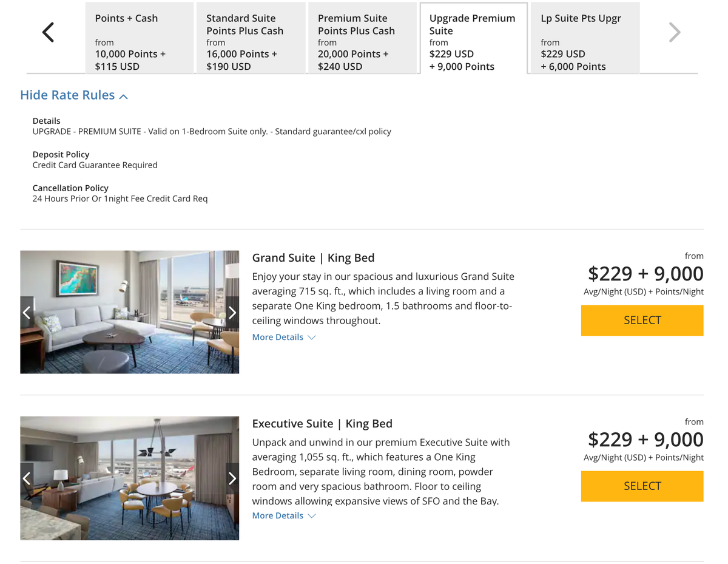Collapse the rate rules via the up chevron

(123, 95)
